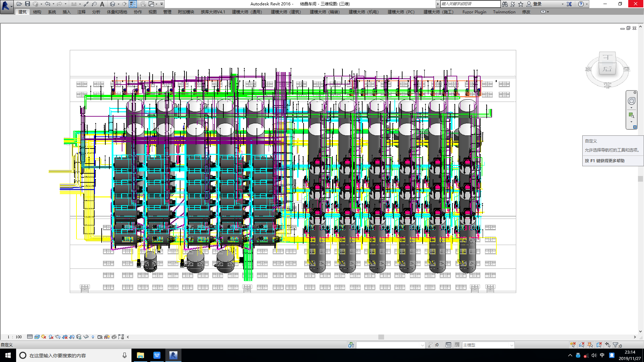The height and width of the screenshot is (362, 644).
Task: Click the ViewCube 后 face
Action: (607, 69)
